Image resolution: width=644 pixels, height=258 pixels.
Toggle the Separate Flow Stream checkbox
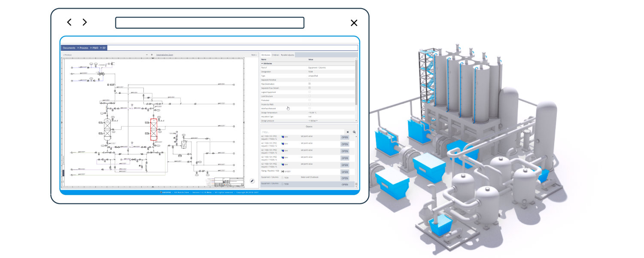click(x=310, y=88)
